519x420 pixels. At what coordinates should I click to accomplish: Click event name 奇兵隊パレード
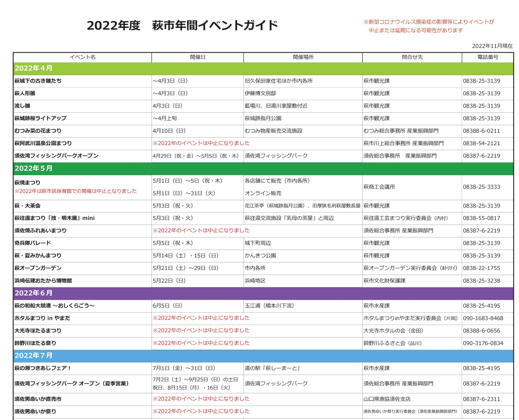pos(33,243)
